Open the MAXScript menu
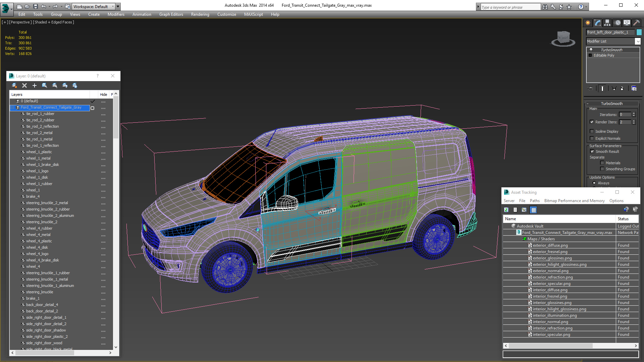Screen dimensions: 644x362 pyautogui.click(x=254, y=14)
